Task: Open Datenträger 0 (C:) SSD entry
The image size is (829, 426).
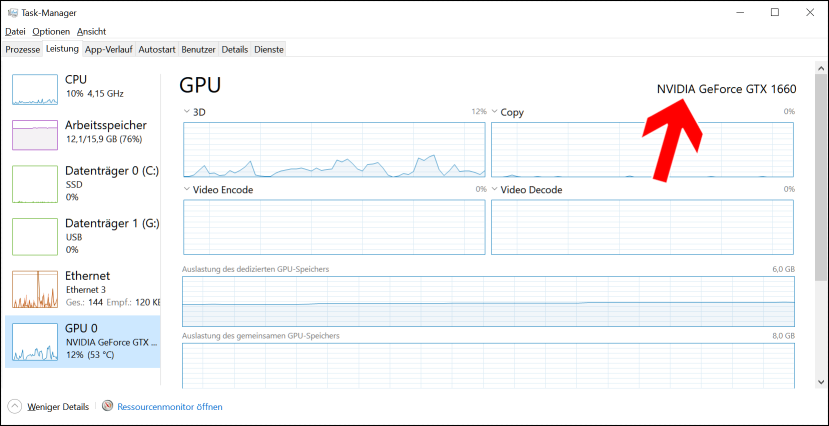Action: click(x=83, y=183)
